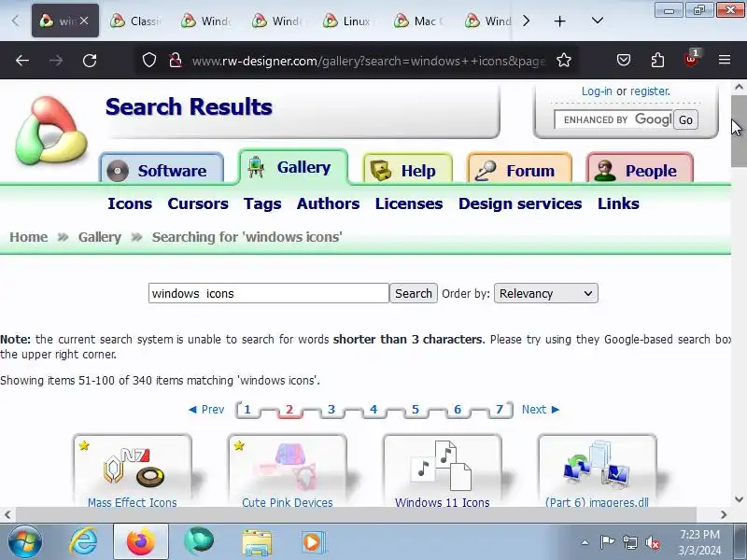The image size is (747, 560).
Task: Click into the 'windows icons' search field
Action: pyautogui.click(x=269, y=293)
